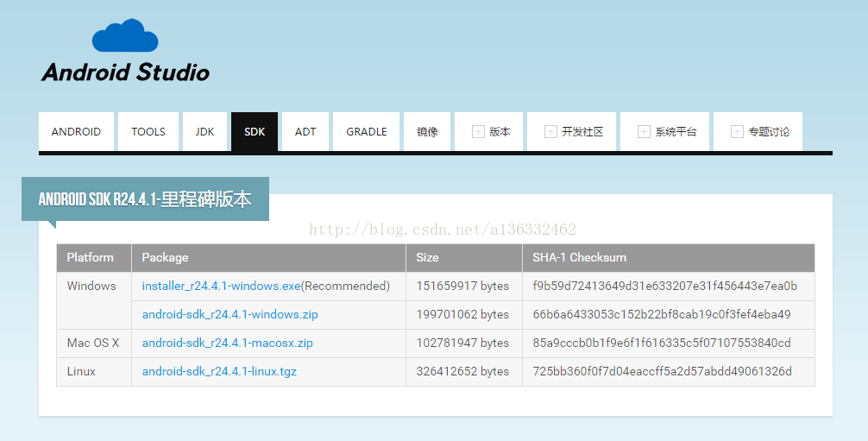The height and width of the screenshot is (441, 868).
Task: Click the Android Studio title text
Action: pos(126,72)
